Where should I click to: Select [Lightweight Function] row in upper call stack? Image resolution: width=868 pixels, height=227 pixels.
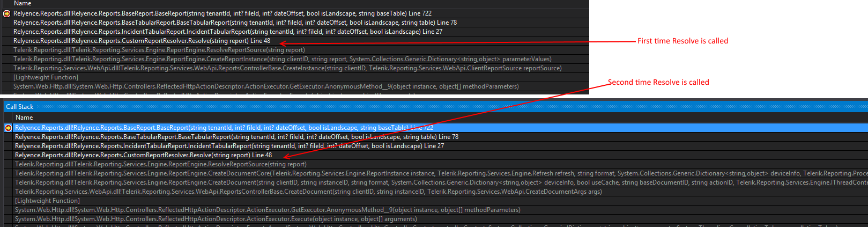(x=46, y=77)
